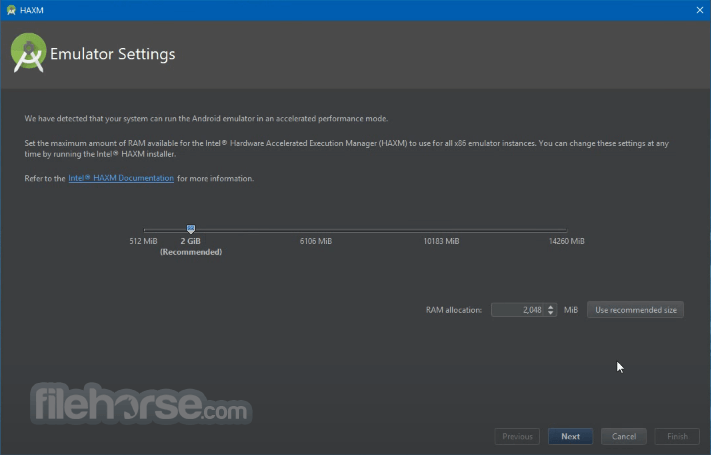The image size is (711, 455).
Task: Click the Finish button
Action: pos(677,436)
